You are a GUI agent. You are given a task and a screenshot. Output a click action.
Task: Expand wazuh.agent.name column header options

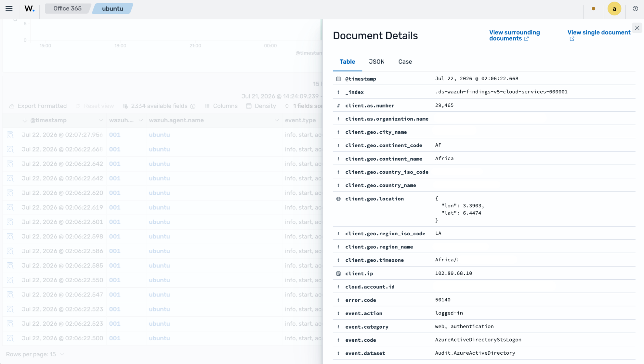[x=277, y=120]
